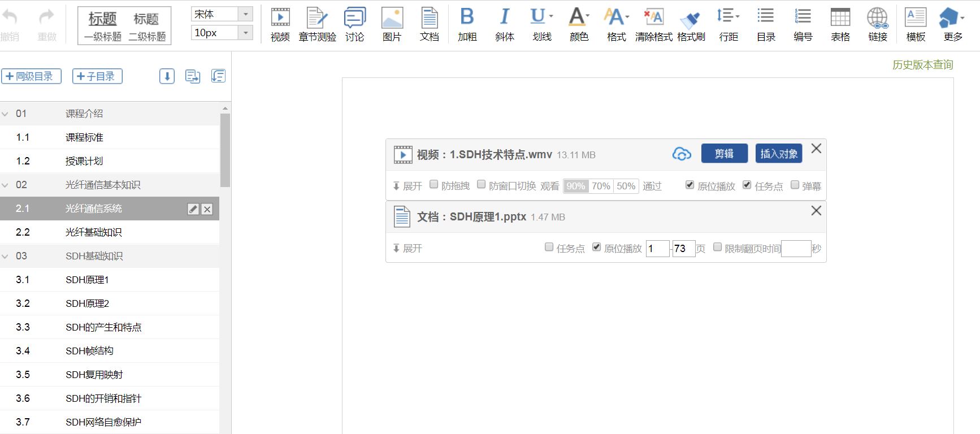980x434 pixels.
Task: Delete the 2.1 光纤通信系统 chapter
Action: coord(207,209)
